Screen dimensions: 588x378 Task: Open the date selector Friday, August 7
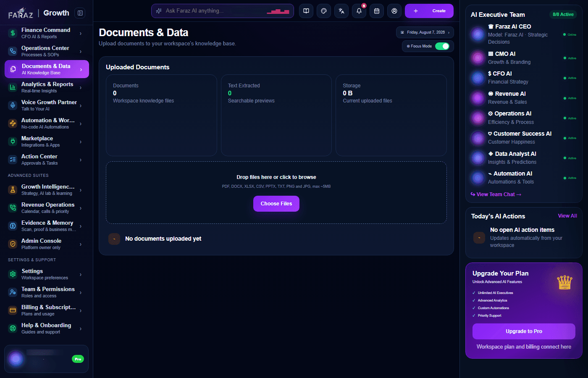(425, 32)
